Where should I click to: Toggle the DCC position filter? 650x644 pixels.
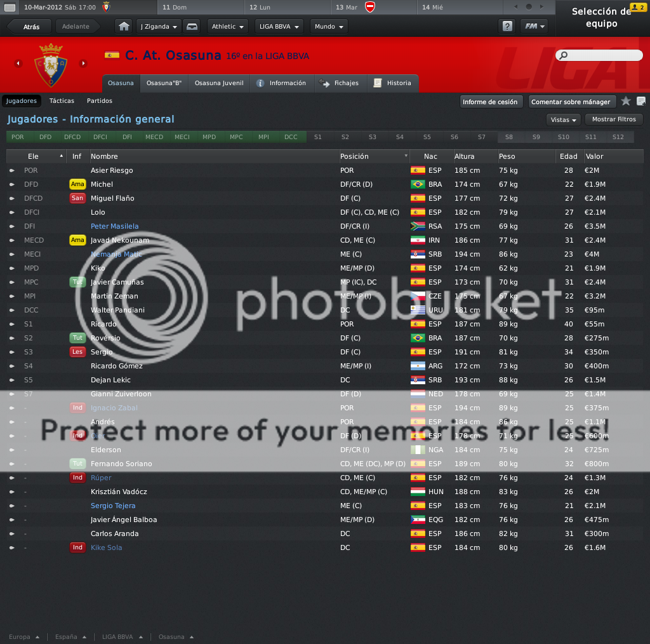pos(291,137)
